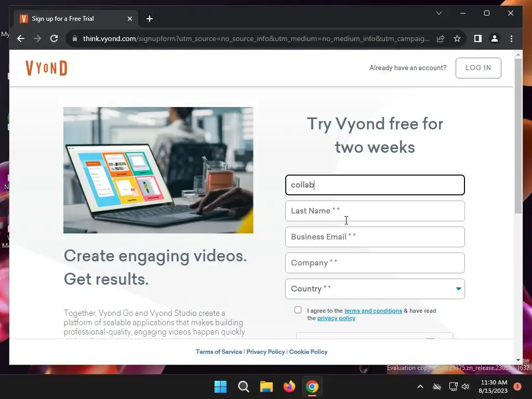Click the laptop photo image

158,170
